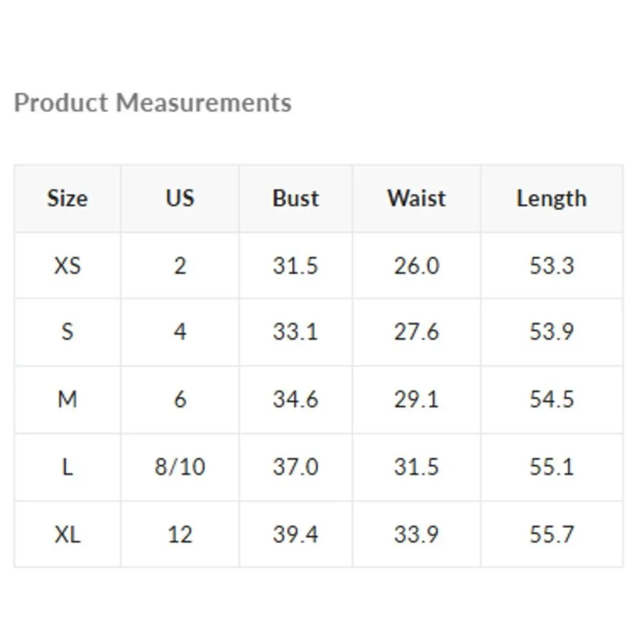
Task: Select waist measurement 29.1
Action: tap(417, 400)
